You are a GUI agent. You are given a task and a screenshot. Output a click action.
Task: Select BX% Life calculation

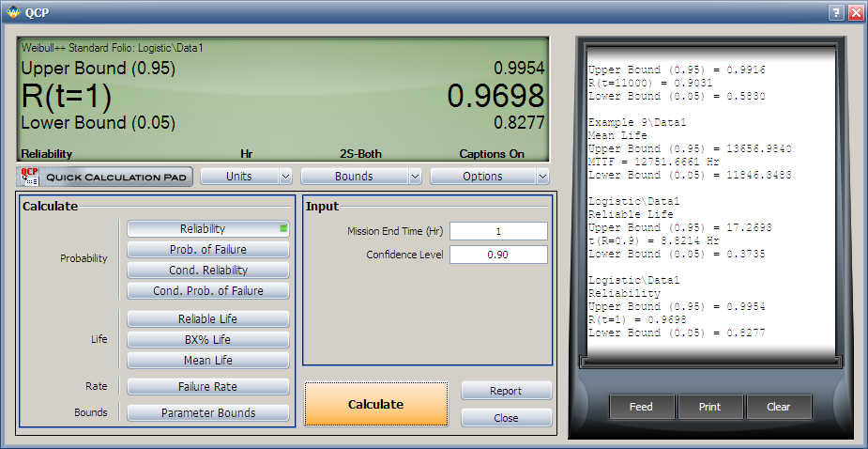[x=208, y=340]
